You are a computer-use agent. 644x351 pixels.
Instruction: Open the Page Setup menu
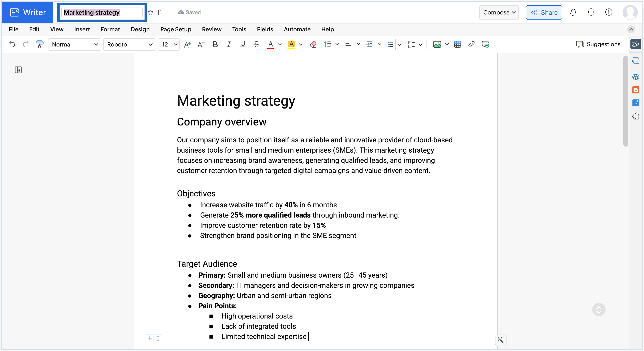click(x=175, y=29)
